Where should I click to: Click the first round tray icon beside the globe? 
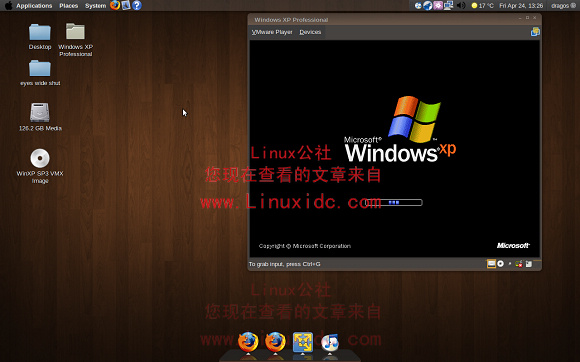coord(418,6)
